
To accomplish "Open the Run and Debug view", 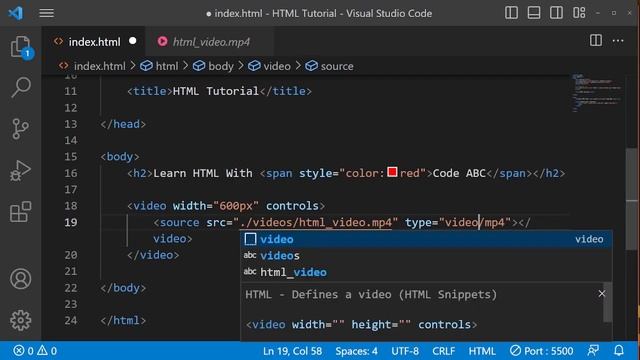I will (x=20, y=171).
